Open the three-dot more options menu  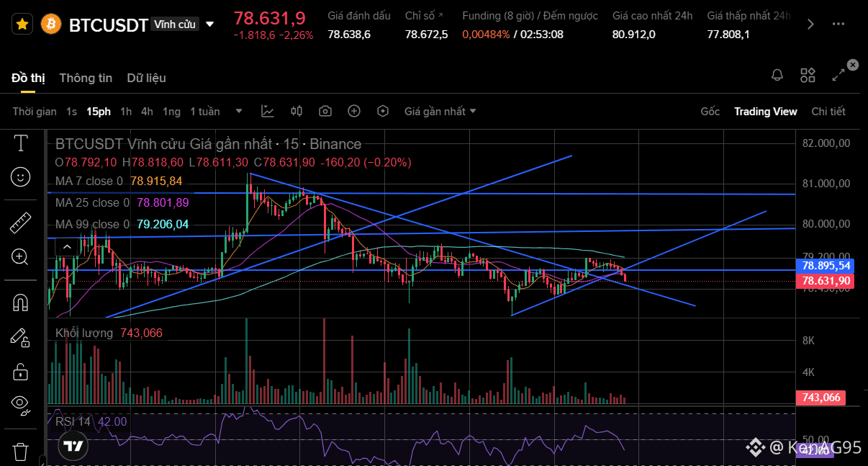click(838, 24)
